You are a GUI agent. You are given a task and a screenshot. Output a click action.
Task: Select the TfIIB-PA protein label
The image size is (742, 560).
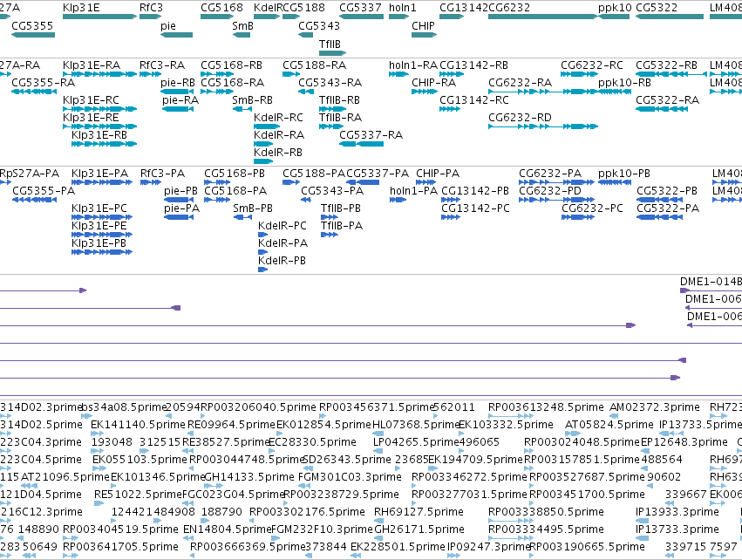click(342, 226)
